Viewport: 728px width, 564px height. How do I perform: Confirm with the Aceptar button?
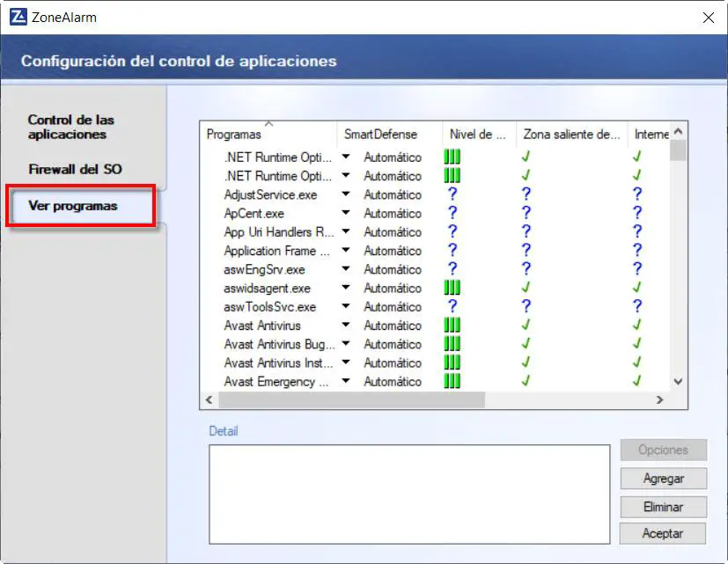[663, 533]
